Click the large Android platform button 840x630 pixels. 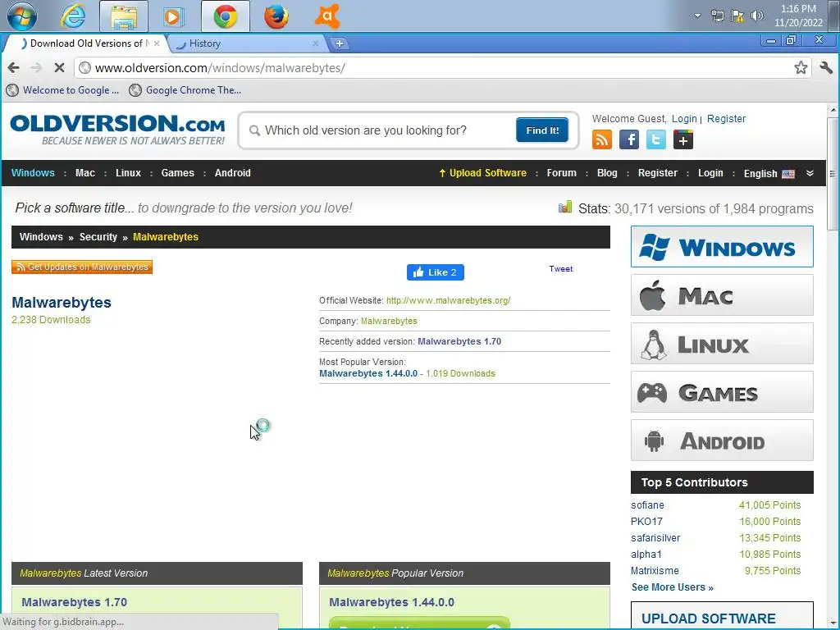[x=722, y=441]
